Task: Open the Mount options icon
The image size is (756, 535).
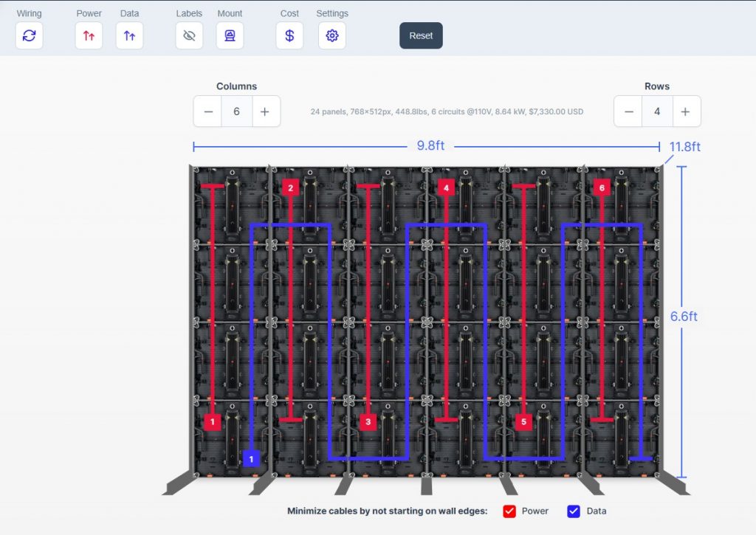Action: pyautogui.click(x=230, y=35)
